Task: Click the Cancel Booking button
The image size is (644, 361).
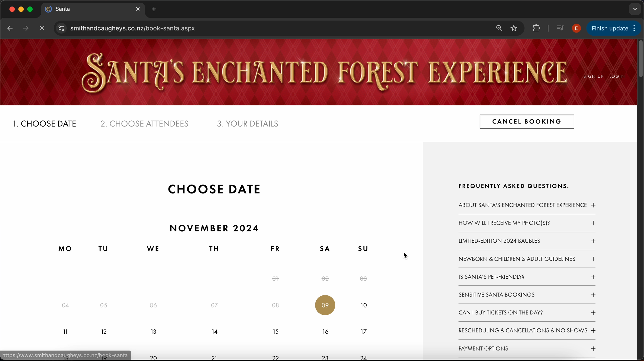Action: tap(527, 122)
